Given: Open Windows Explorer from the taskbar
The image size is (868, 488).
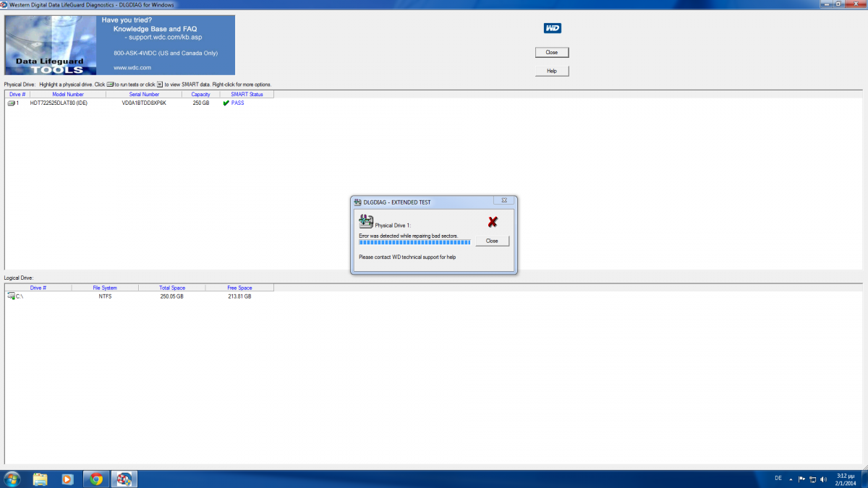Looking at the screenshot, I should pos(41,479).
